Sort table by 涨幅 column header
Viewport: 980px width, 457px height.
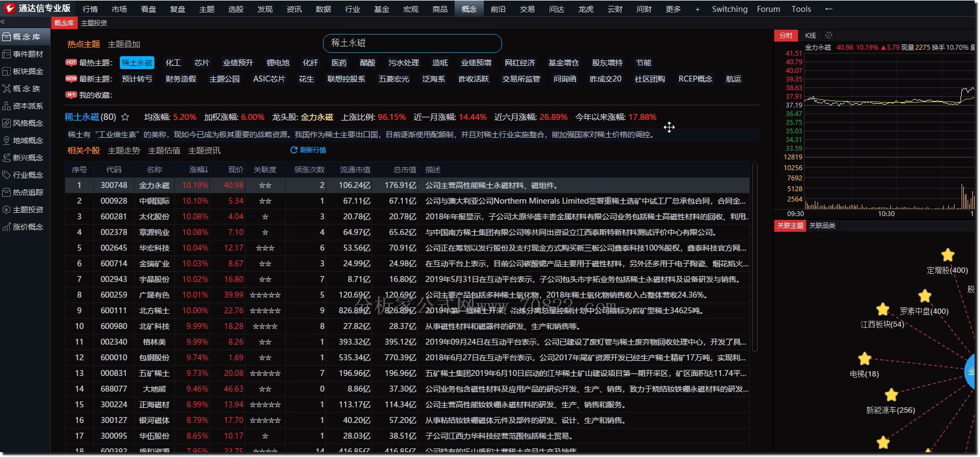[198, 170]
